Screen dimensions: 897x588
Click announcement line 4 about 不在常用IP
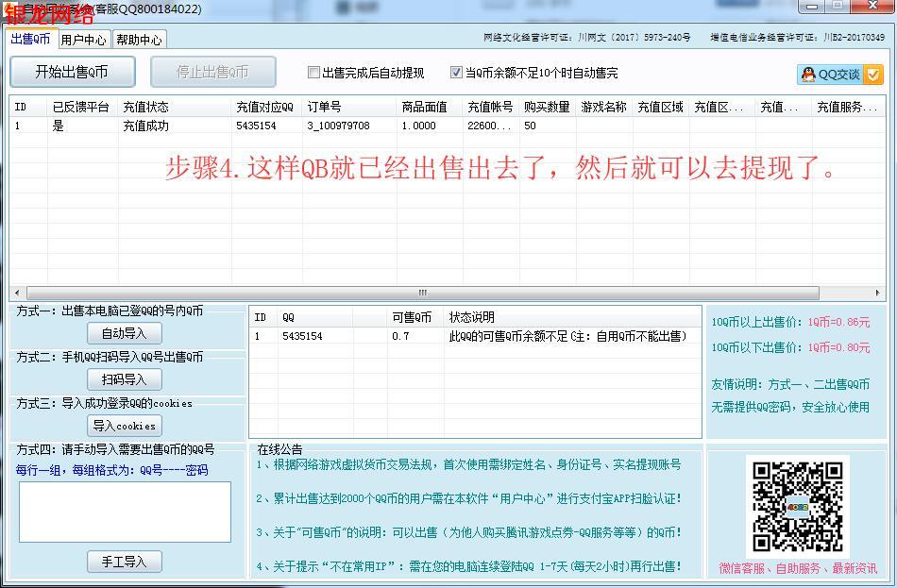pyautogui.click(x=468, y=567)
